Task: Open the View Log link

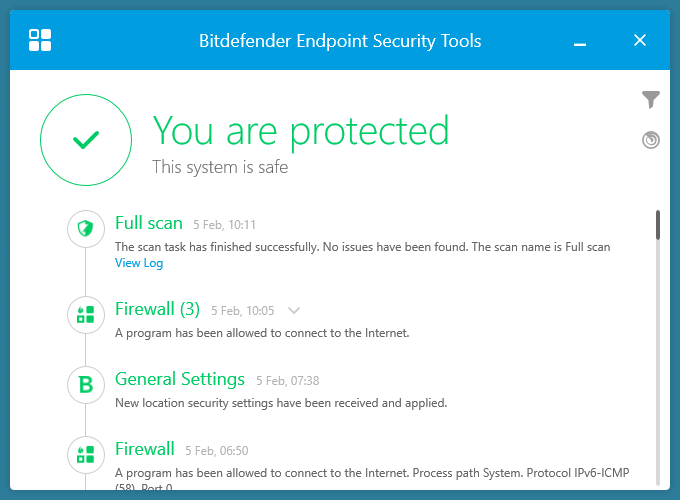Action: pyautogui.click(x=139, y=263)
